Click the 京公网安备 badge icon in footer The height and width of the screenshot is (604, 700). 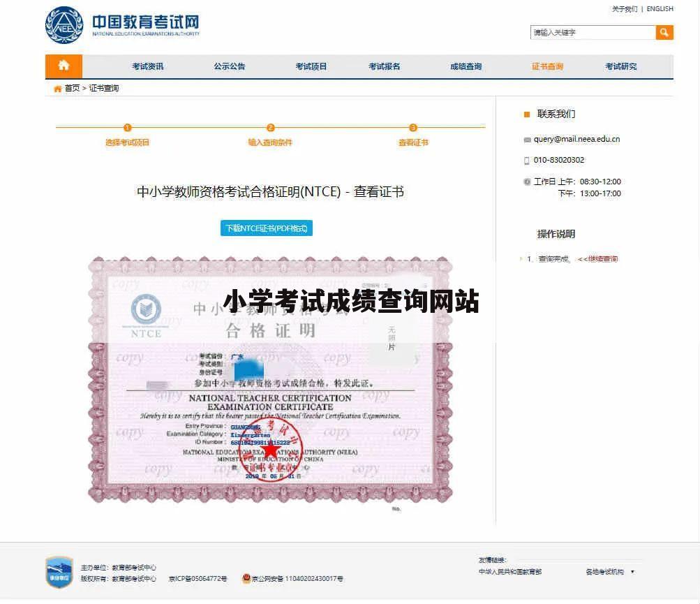(x=245, y=578)
